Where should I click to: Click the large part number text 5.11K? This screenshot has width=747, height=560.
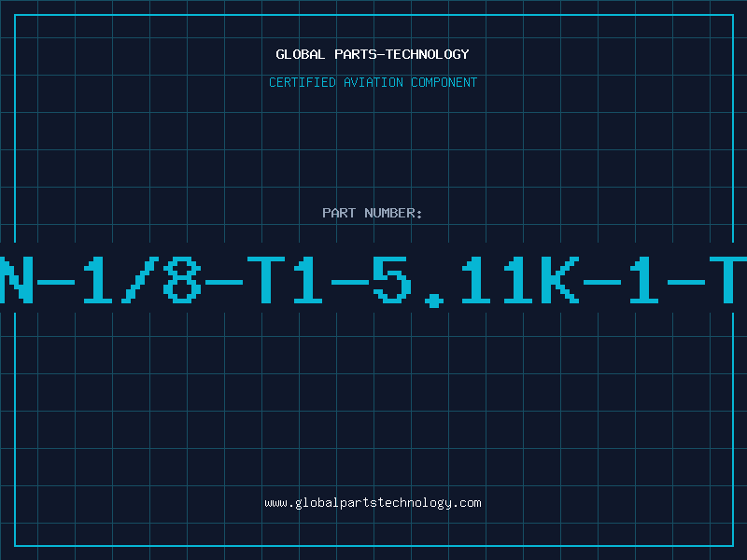click(x=475, y=281)
